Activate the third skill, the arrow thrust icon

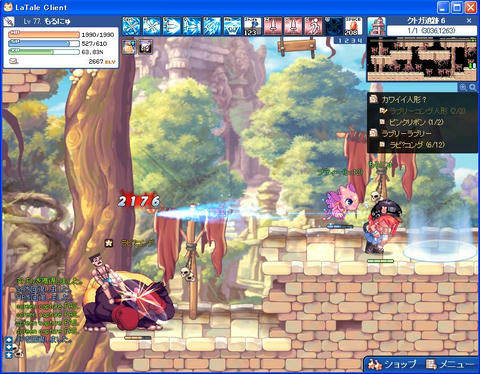point(172,26)
